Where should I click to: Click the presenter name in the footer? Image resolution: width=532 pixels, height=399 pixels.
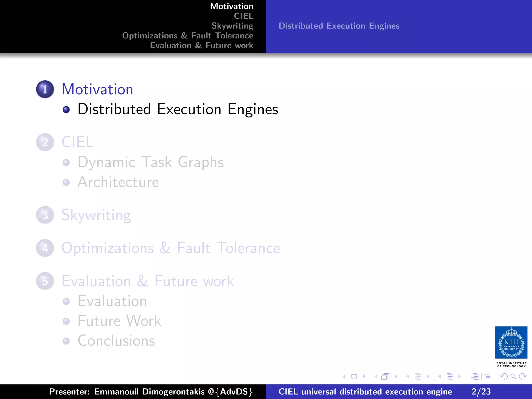pos(151,391)
